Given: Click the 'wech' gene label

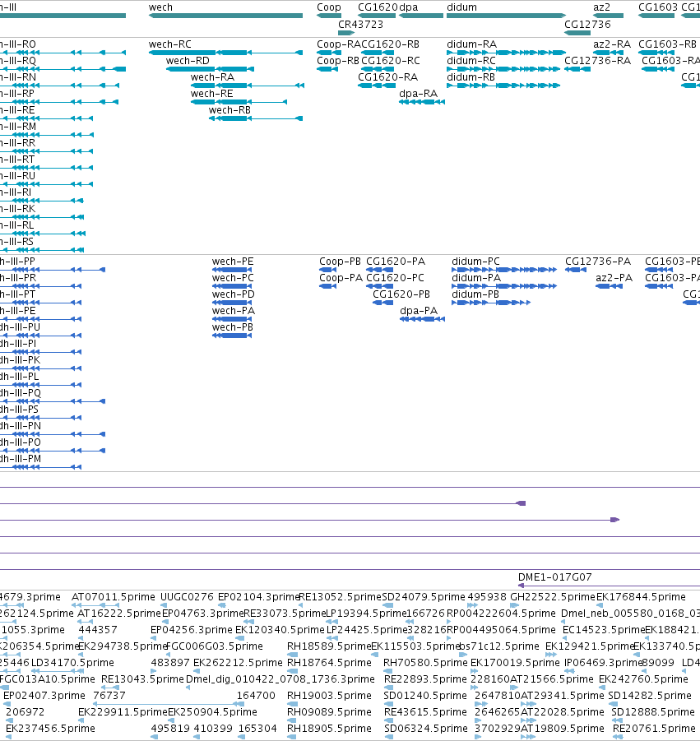Looking at the screenshot, I should point(160,7).
